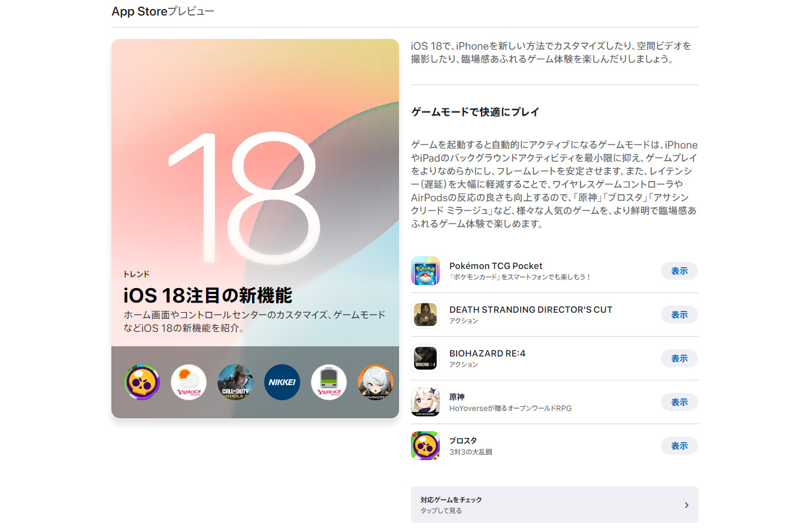Click the NIKKEI app icon
798x532 pixels.
(x=282, y=382)
